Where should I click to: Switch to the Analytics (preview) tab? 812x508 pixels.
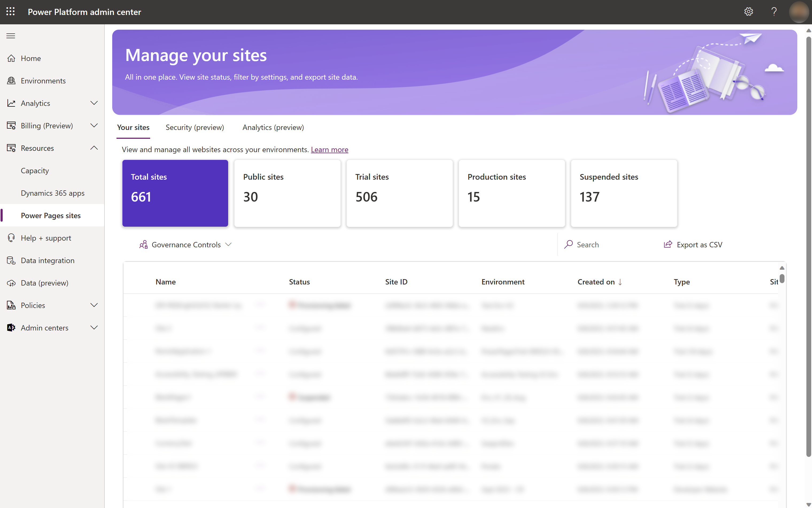tap(273, 127)
